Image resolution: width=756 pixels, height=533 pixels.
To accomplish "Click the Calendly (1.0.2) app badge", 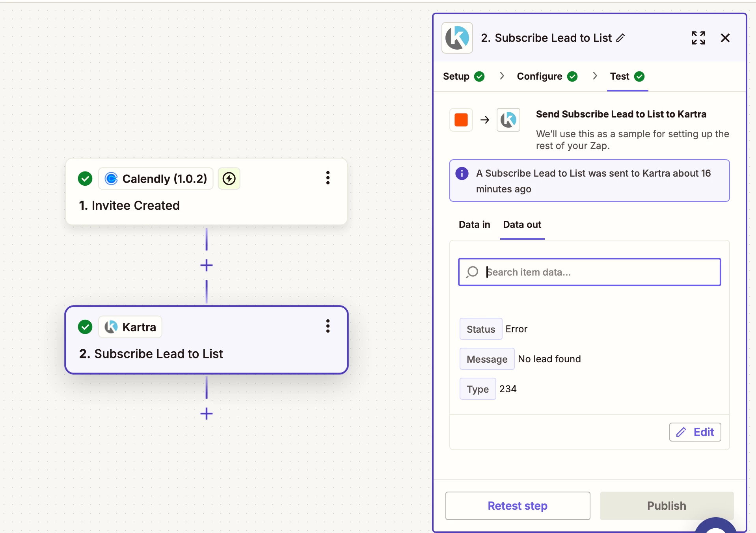I will [156, 179].
